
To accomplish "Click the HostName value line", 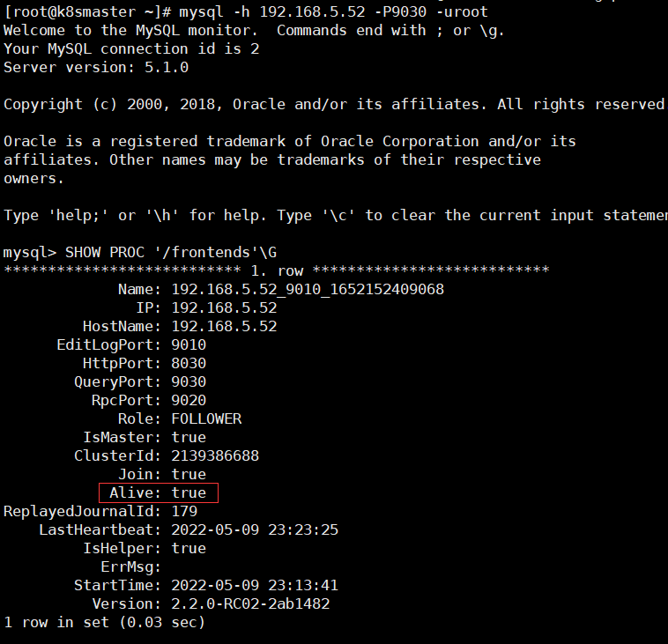I will [180, 326].
